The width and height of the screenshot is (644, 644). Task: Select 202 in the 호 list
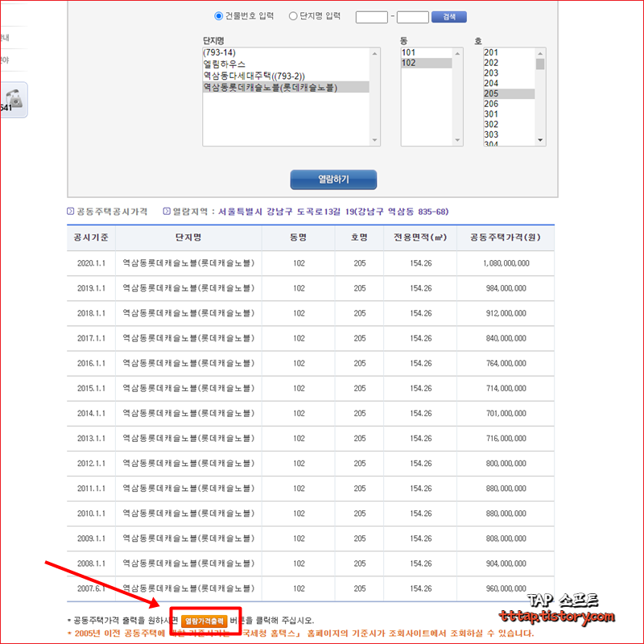tap(509, 63)
